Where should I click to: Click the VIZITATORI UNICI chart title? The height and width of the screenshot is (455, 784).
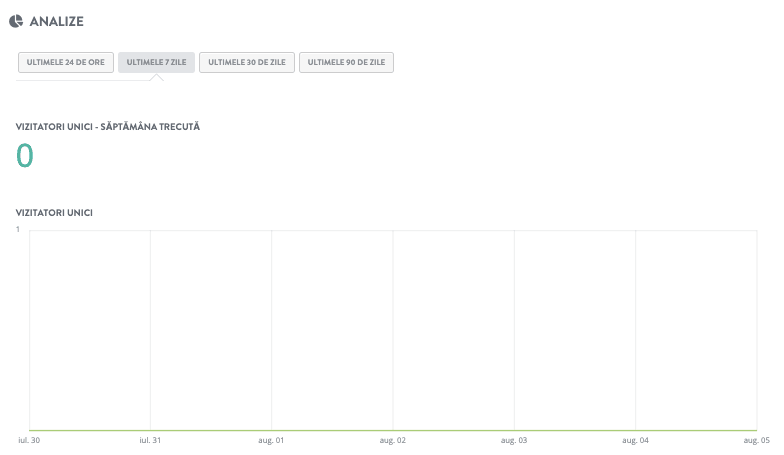click(x=54, y=213)
